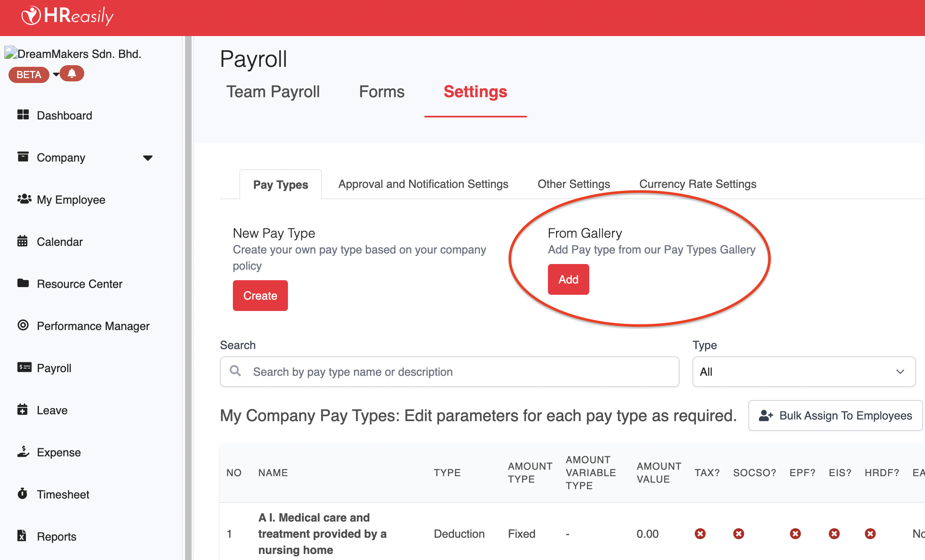Open Reports in the sidebar
925x560 pixels.
coord(56,537)
